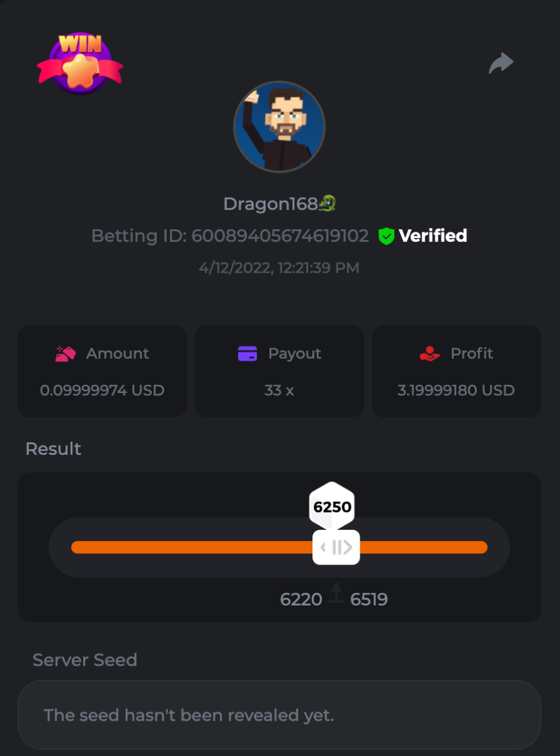Click the green Verified shield icon
Image resolution: width=560 pixels, height=756 pixels.
(386, 236)
